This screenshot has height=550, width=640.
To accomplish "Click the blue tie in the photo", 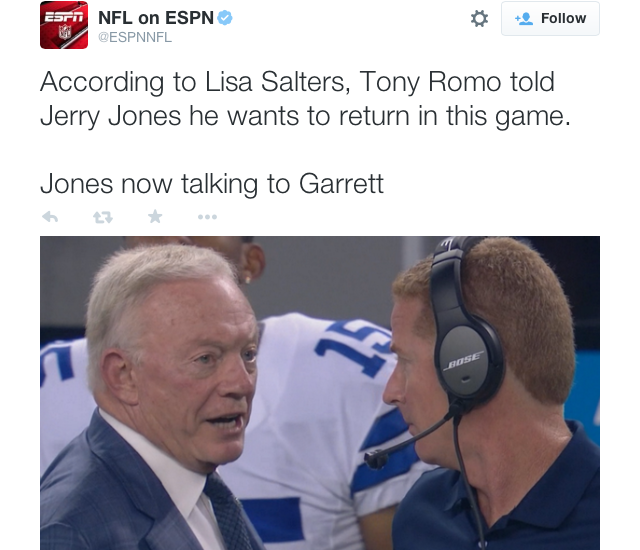I will click(x=227, y=512).
